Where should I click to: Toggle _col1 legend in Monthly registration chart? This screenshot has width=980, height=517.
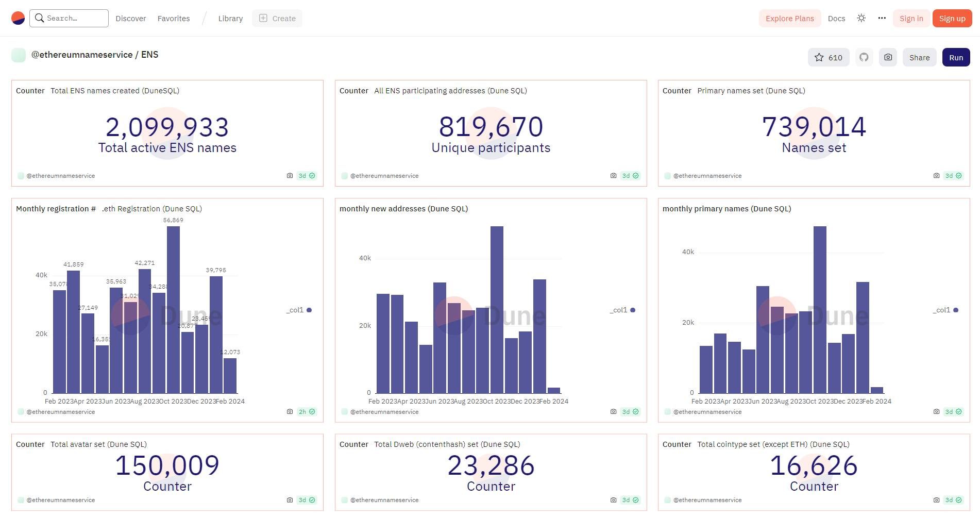[x=299, y=310]
